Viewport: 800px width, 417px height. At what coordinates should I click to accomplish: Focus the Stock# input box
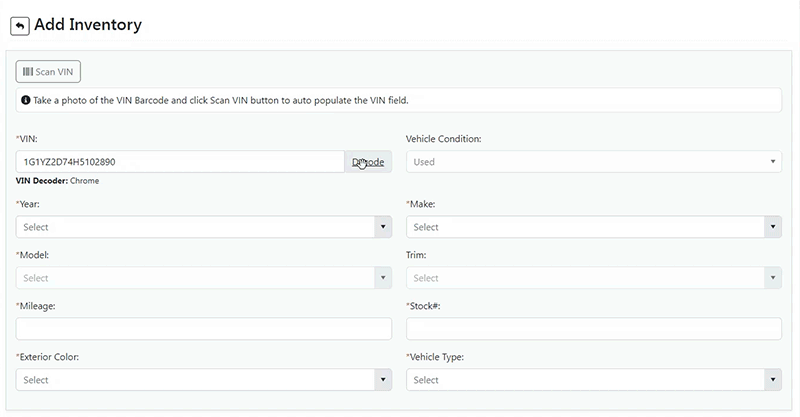coord(593,329)
